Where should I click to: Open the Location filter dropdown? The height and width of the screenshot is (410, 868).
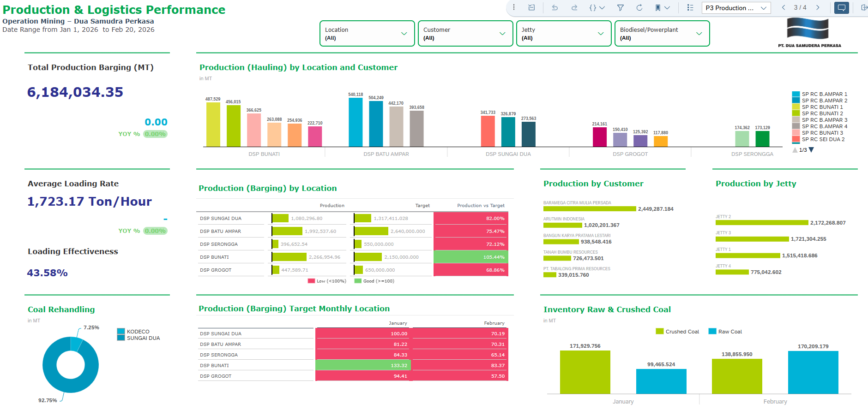click(367, 34)
